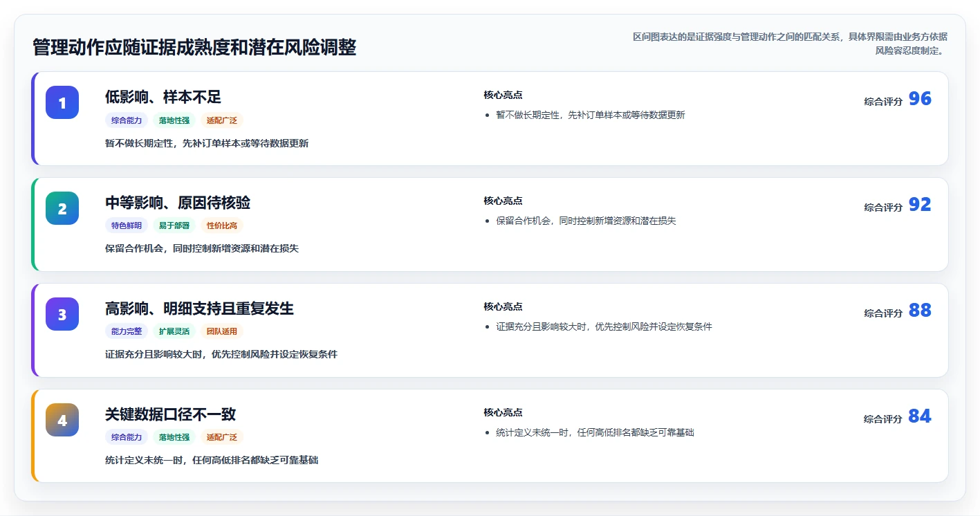Viewport: 980px width, 516px height.
Task: Click the number 4 rank badge
Action: 62,420
